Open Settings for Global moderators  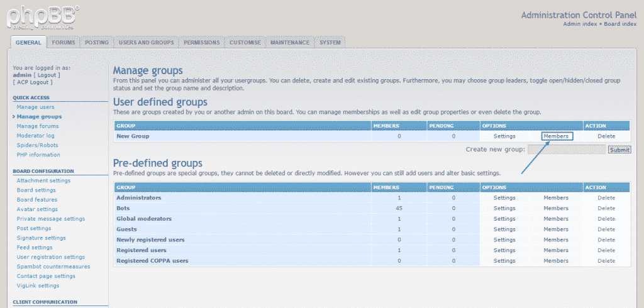click(x=504, y=219)
